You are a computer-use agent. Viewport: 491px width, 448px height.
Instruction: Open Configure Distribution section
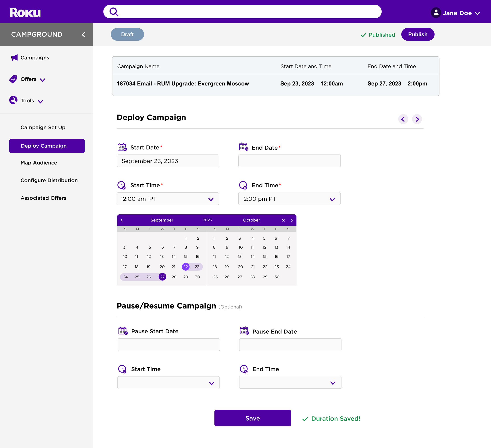click(49, 180)
